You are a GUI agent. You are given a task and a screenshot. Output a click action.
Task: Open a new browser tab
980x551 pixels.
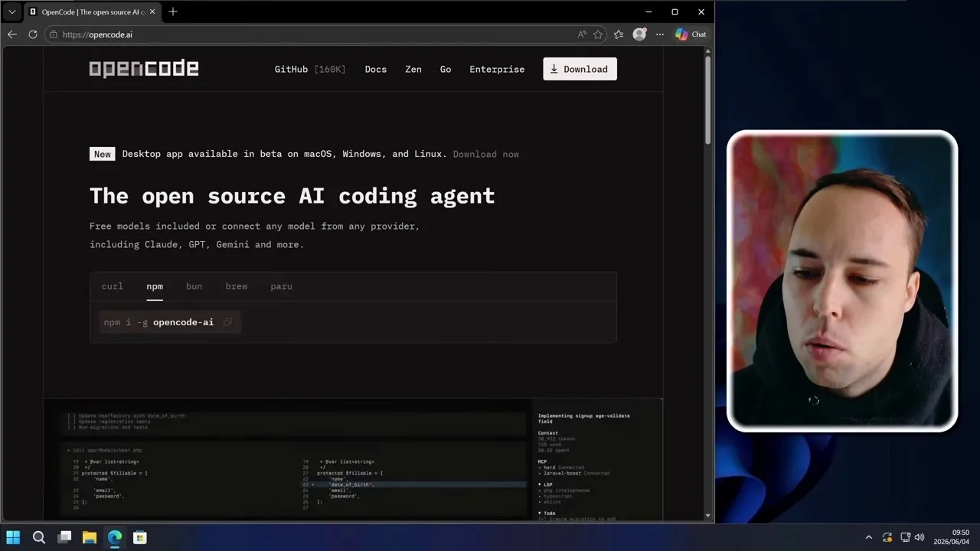pyautogui.click(x=173, y=11)
